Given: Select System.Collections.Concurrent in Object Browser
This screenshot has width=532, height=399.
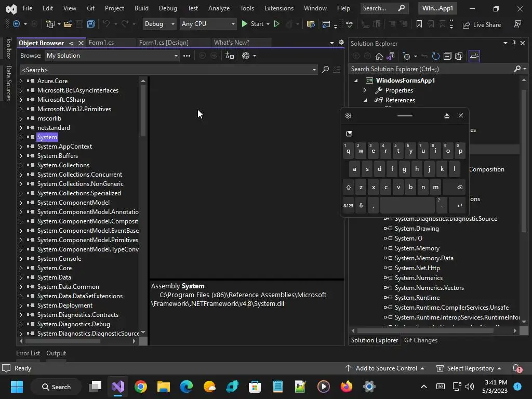Looking at the screenshot, I should click(79, 175).
